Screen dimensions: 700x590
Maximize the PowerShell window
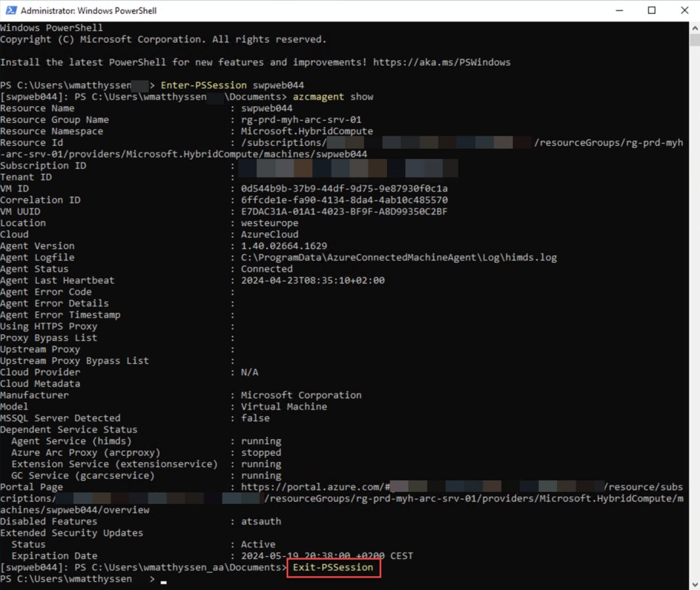(x=651, y=10)
